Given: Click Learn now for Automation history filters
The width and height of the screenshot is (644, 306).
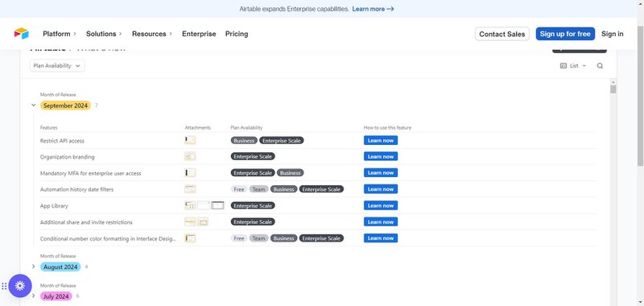Looking at the screenshot, I should [380, 189].
